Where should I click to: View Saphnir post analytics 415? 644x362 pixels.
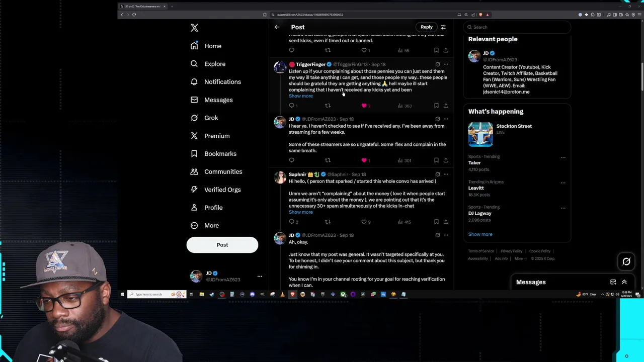[405, 222]
